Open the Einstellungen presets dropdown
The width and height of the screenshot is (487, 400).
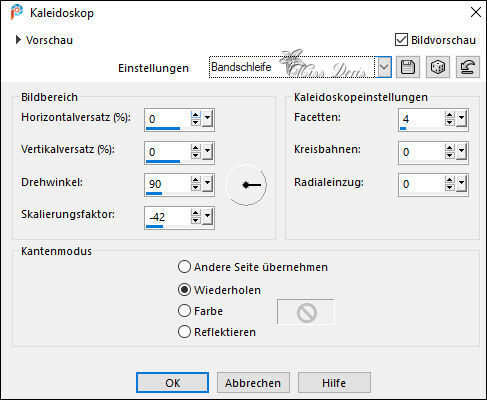coord(384,67)
